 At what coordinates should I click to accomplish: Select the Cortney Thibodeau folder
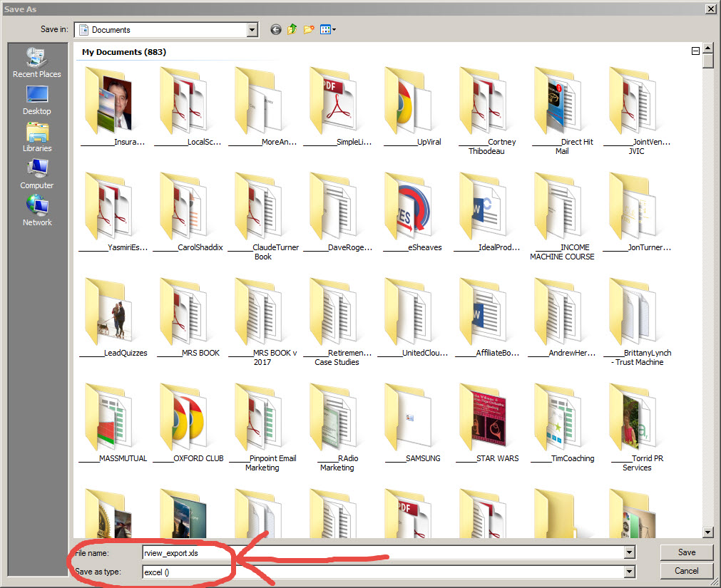click(x=487, y=111)
